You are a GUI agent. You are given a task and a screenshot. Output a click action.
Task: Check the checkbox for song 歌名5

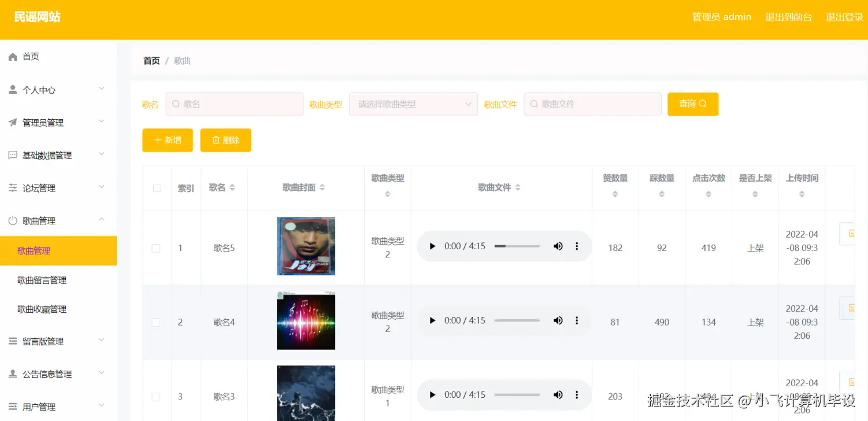[x=155, y=248]
